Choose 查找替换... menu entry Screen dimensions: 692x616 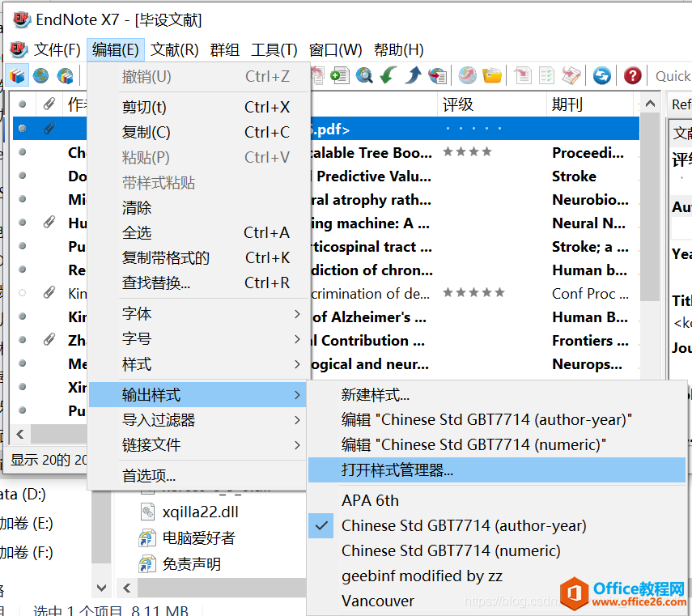coord(197,283)
